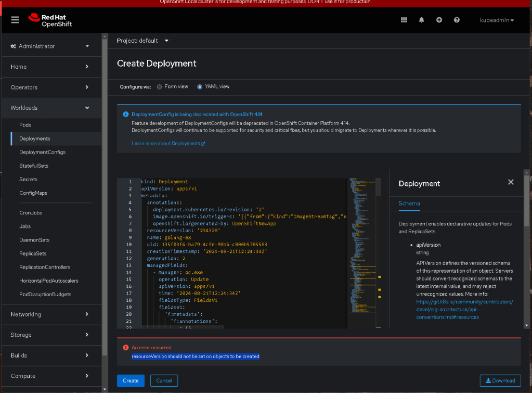Open the Project: default dropdown
The image size is (532, 393).
point(142,41)
